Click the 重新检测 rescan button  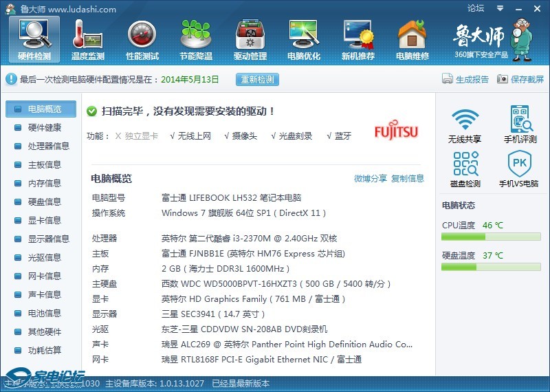(258, 80)
